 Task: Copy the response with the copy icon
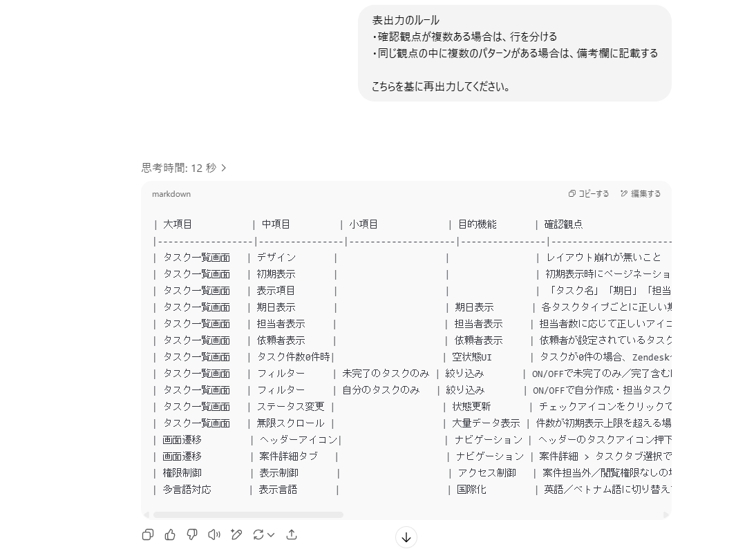[x=148, y=534]
